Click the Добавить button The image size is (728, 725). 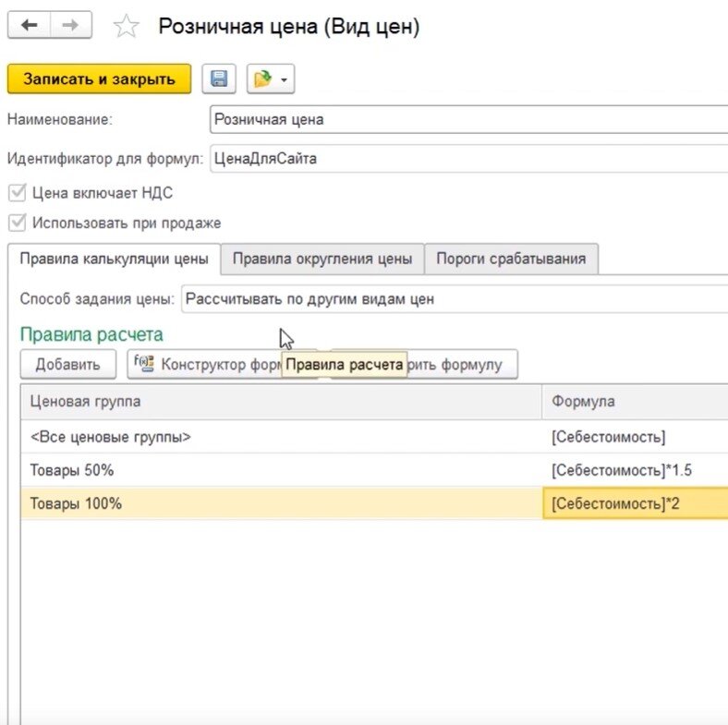[x=67, y=365]
